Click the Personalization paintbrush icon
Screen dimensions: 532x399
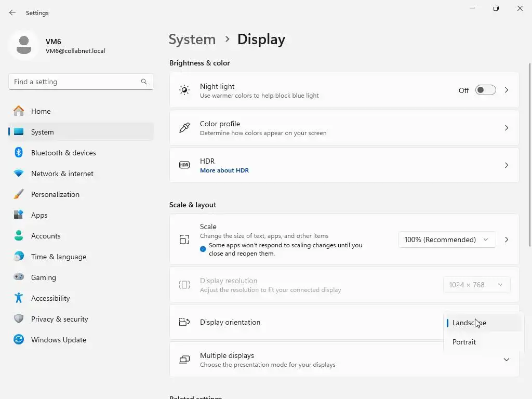click(x=19, y=194)
